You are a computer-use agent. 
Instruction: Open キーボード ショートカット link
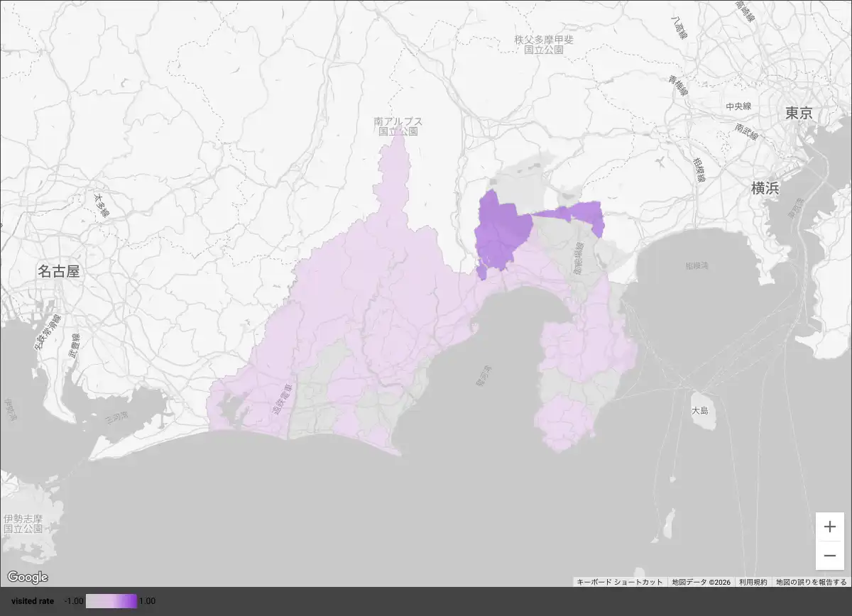(619, 582)
